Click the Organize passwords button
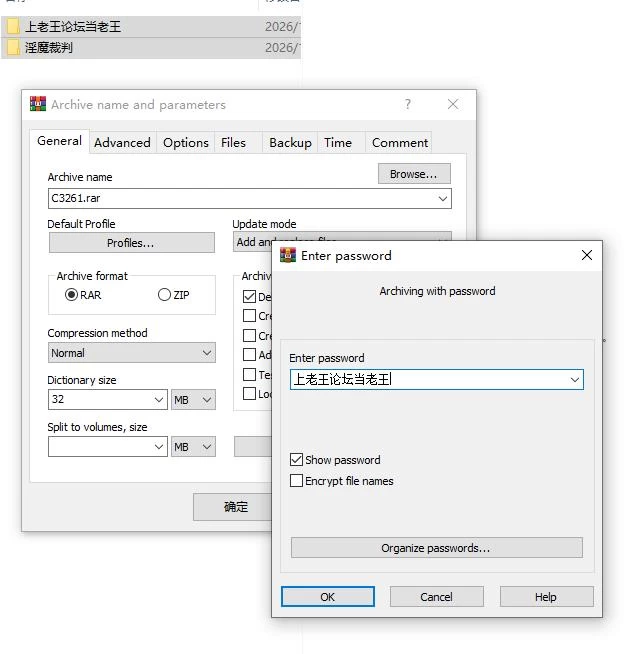 pyautogui.click(x=436, y=548)
